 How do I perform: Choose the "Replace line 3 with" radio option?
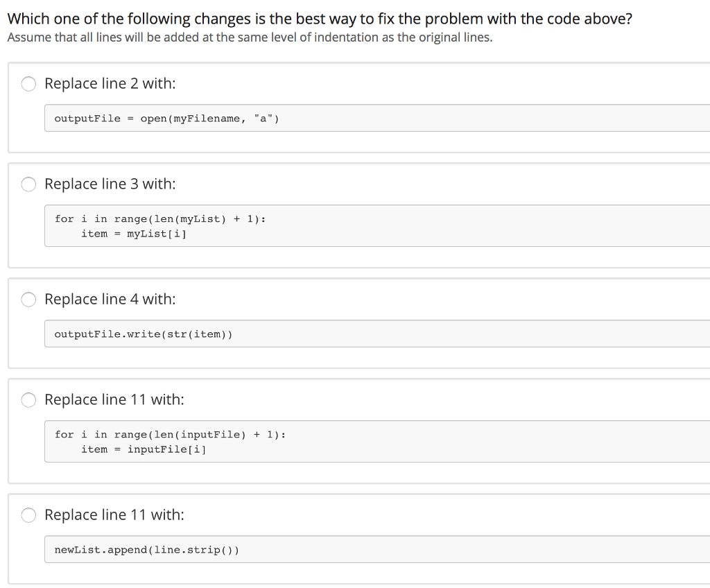point(29,184)
